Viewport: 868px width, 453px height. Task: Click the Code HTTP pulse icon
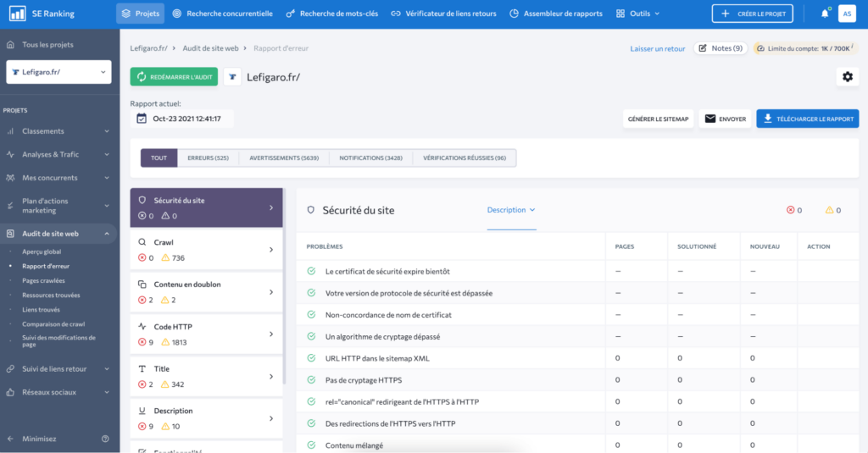point(142,326)
